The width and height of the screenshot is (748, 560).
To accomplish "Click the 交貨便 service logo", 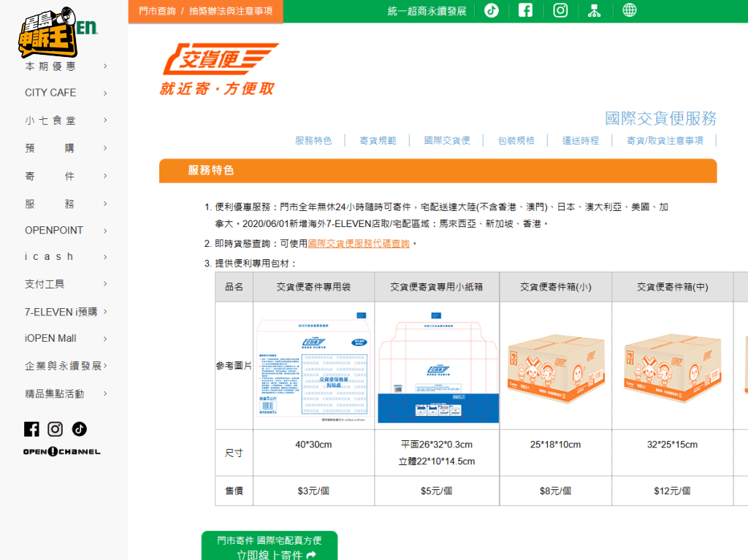I will point(218,69).
